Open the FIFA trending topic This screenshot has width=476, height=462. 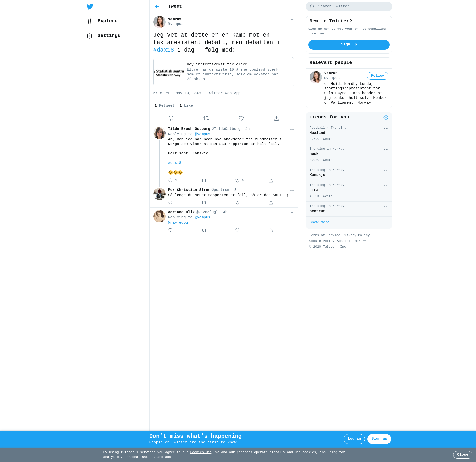coord(349,191)
